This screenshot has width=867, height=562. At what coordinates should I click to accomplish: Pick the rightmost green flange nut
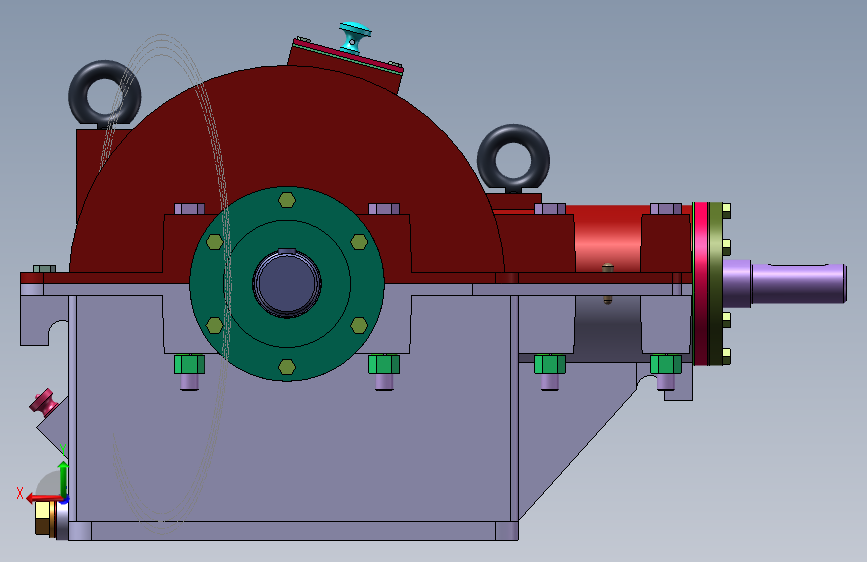point(666,365)
